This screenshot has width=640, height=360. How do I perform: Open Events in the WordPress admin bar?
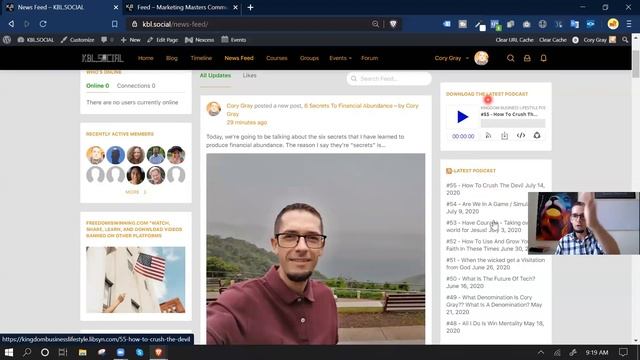(234, 40)
